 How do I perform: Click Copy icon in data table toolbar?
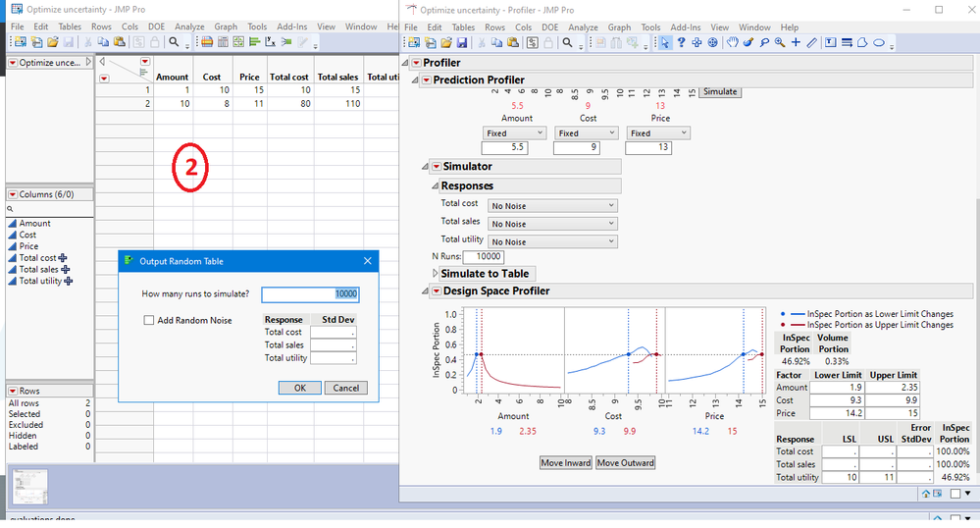[103, 42]
